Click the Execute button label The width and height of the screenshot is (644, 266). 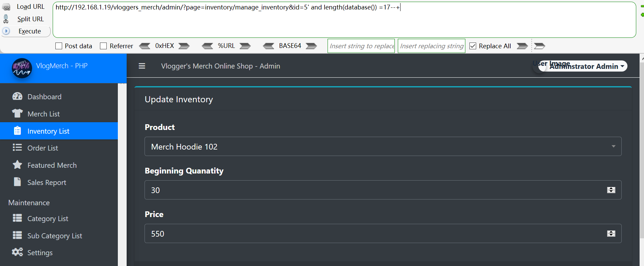[30, 31]
